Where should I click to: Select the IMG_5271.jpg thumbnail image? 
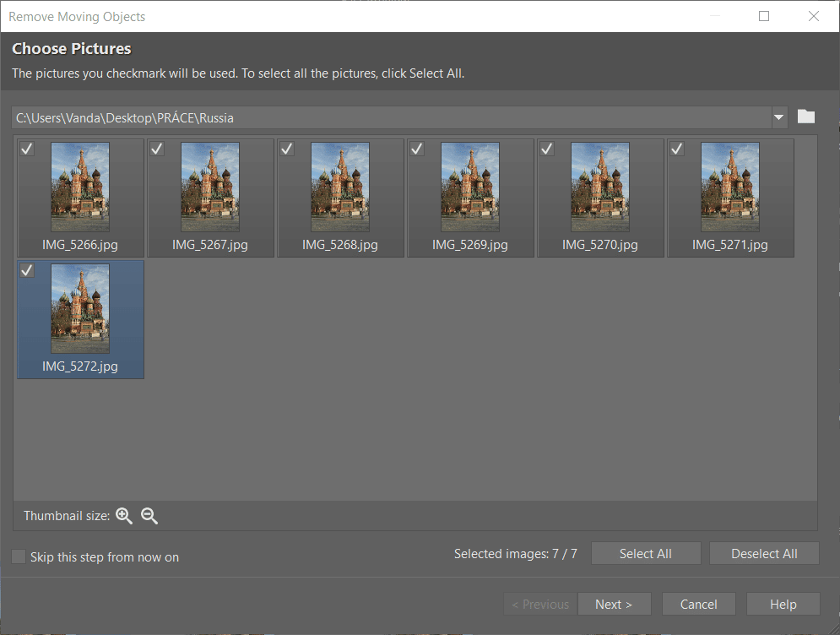[x=730, y=187]
